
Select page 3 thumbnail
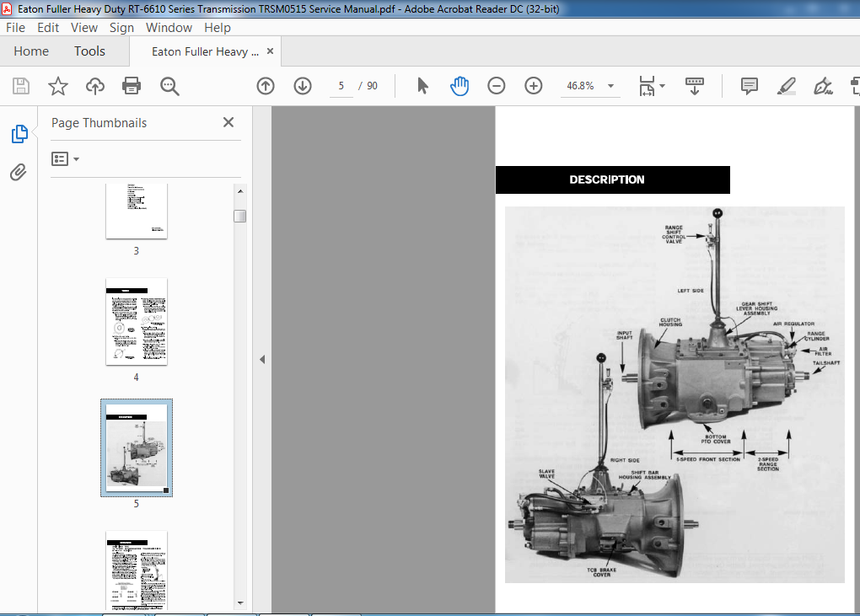(x=137, y=211)
